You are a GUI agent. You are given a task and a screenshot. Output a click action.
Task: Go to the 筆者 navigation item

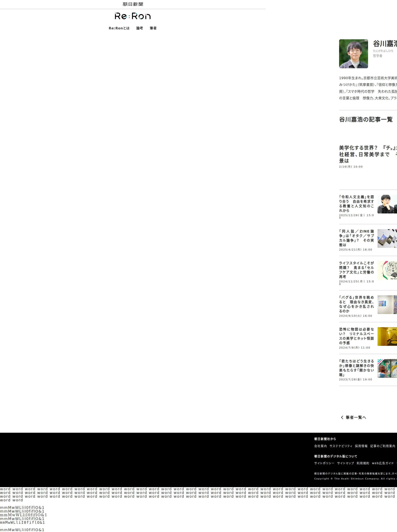point(153,28)
